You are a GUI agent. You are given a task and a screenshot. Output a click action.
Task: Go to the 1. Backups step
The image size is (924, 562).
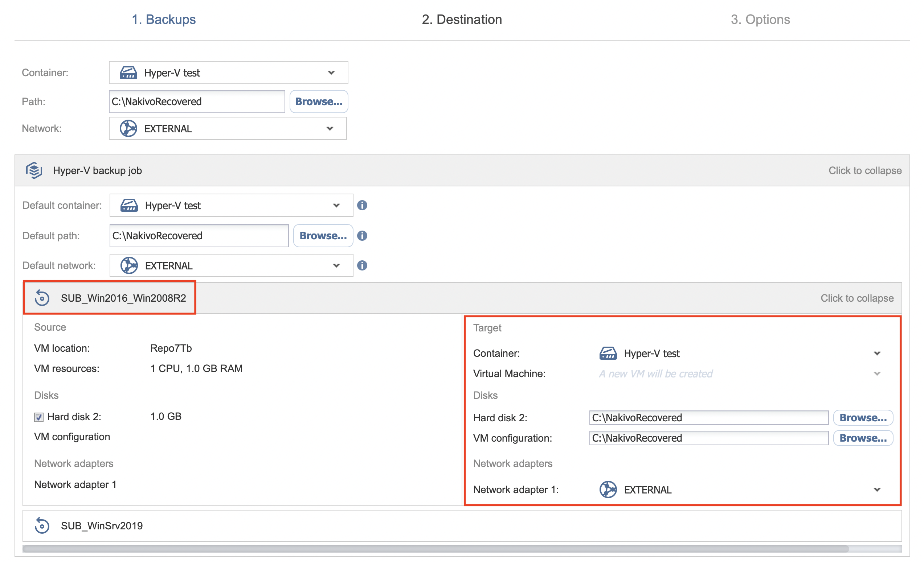coord(164,20)
